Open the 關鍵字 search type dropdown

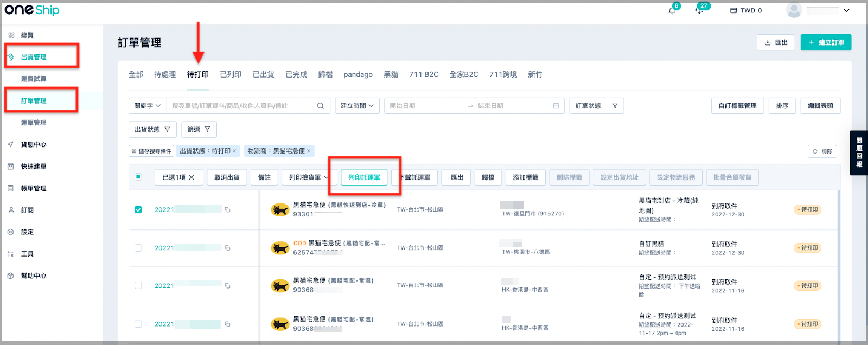click(148, 106)
